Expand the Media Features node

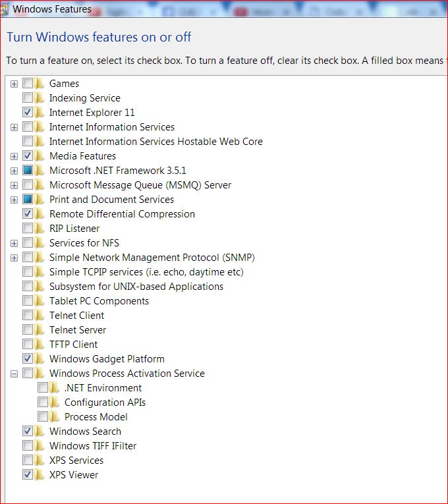(14, 156)
